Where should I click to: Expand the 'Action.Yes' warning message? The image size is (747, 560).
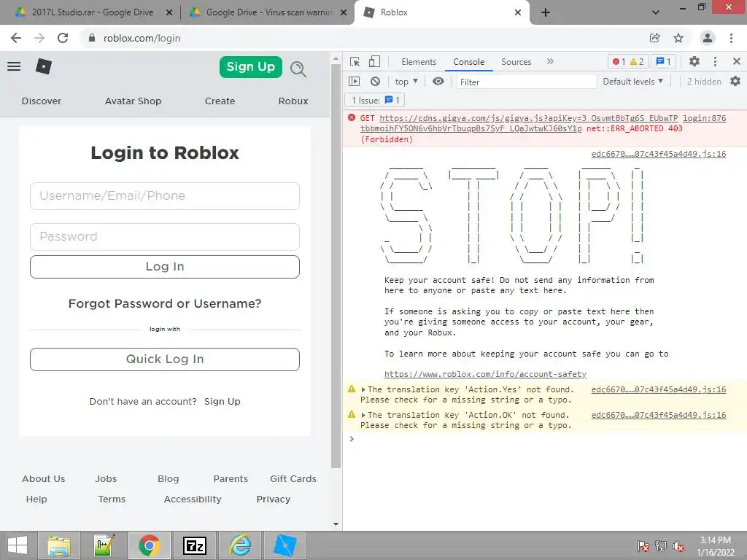point(363,389)
